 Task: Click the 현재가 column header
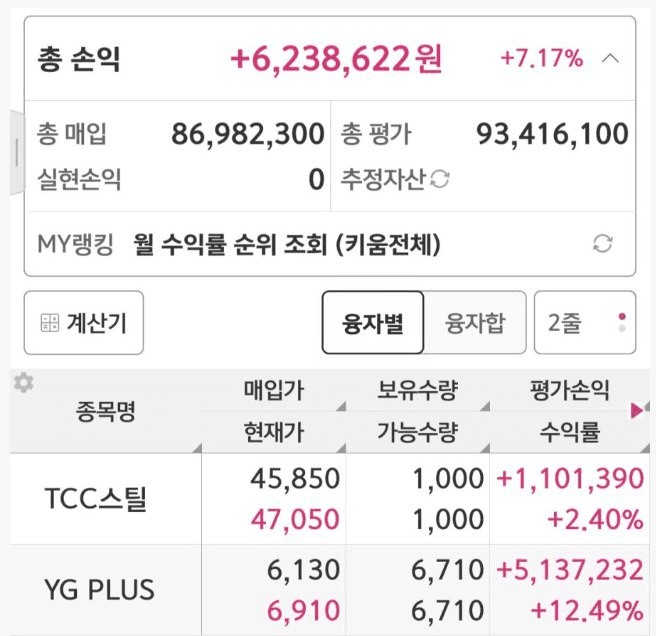[x=274, y=432]
